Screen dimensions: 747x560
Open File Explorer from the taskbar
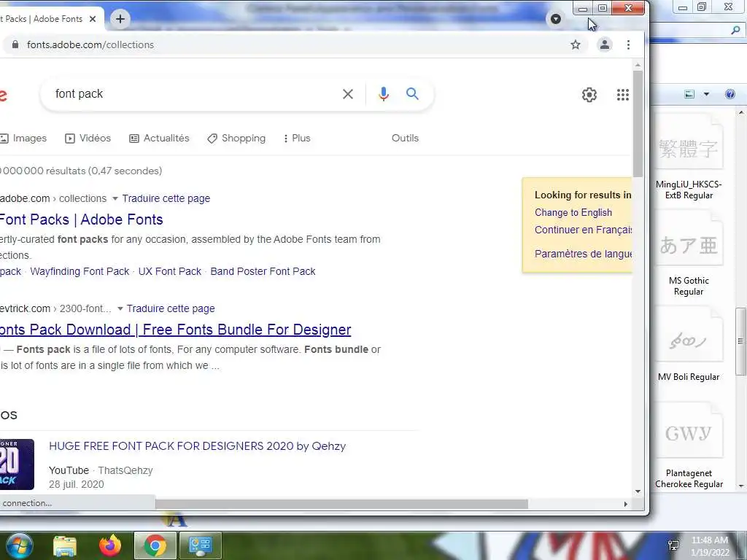(x=65, y=545)
